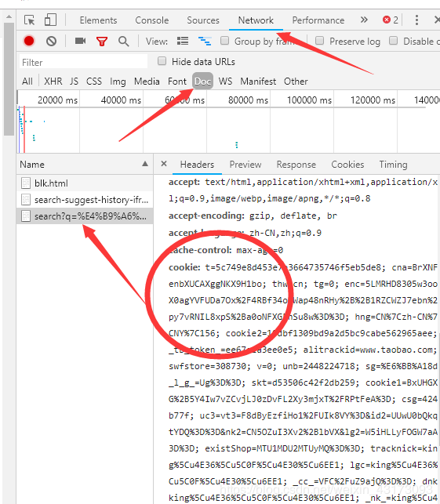Screen dimensions: 440x504
Task: Open the Sources tab
Action: click(203, 20)
